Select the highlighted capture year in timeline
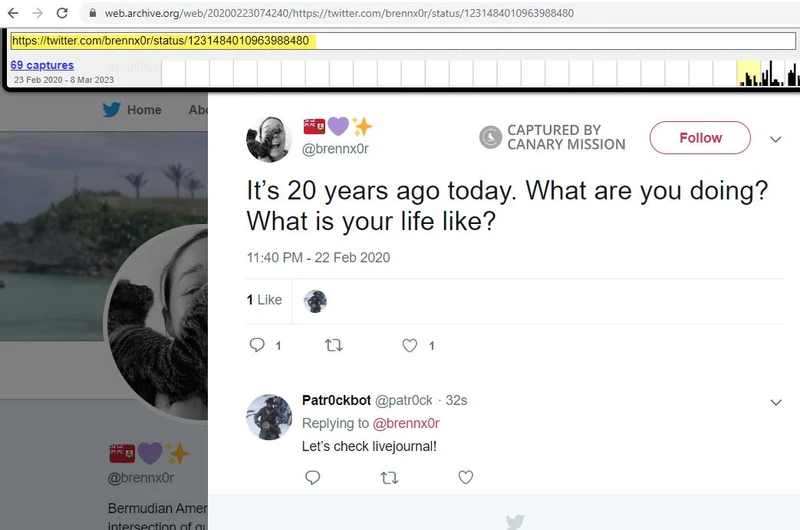 749,73
